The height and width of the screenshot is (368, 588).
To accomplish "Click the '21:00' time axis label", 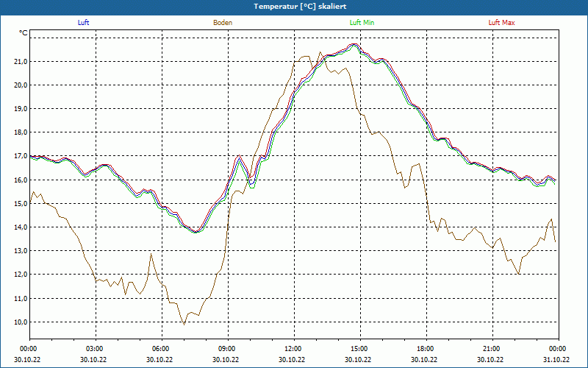I will tap(490, 349).
